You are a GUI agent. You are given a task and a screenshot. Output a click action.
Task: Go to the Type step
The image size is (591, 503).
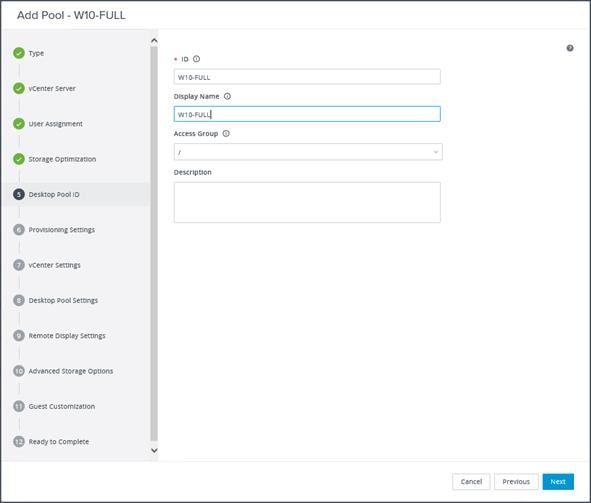tap(37, 53)
